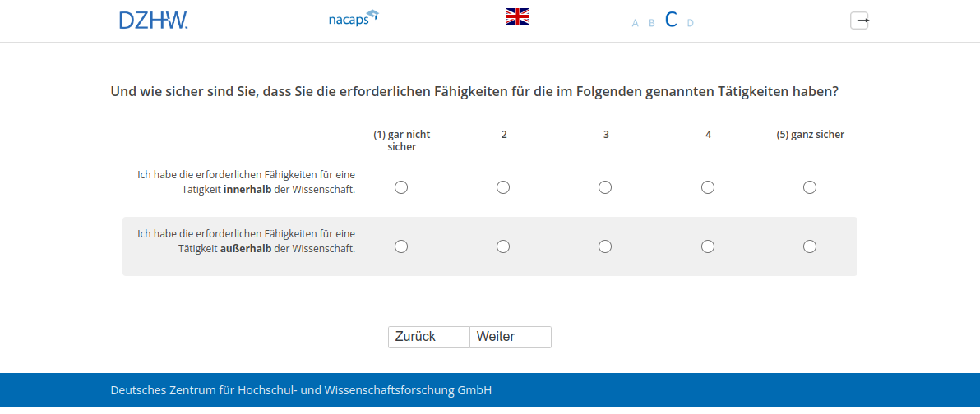Screen dimensions: 980x414
Task: Pick rating 4 for innerhalb der Wissenschaft
Action: [708, 187]
